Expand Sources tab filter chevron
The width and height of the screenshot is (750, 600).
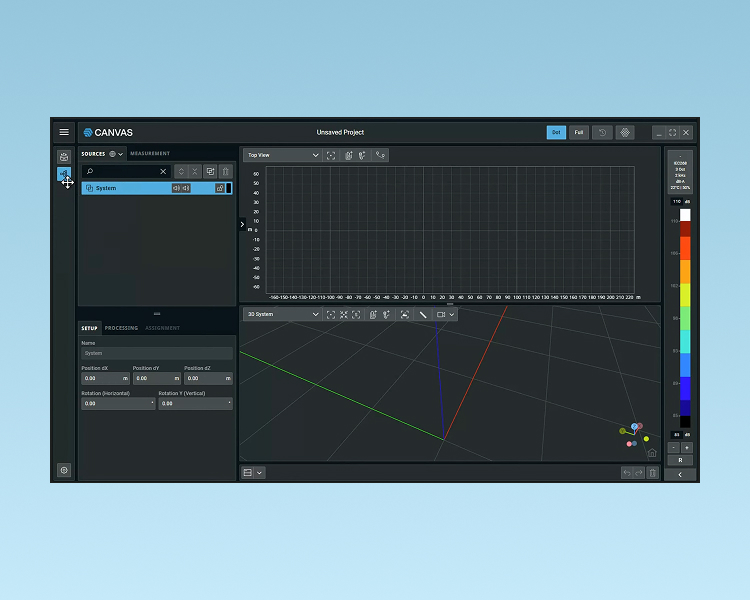(x=121, y=154)
